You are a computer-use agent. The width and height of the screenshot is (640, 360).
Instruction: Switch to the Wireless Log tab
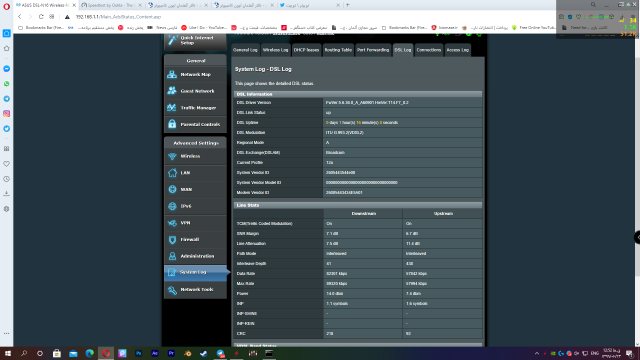[x=276, y=50]
